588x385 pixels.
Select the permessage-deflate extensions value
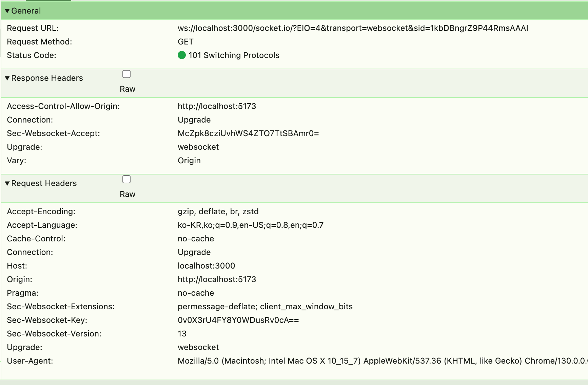265,307
